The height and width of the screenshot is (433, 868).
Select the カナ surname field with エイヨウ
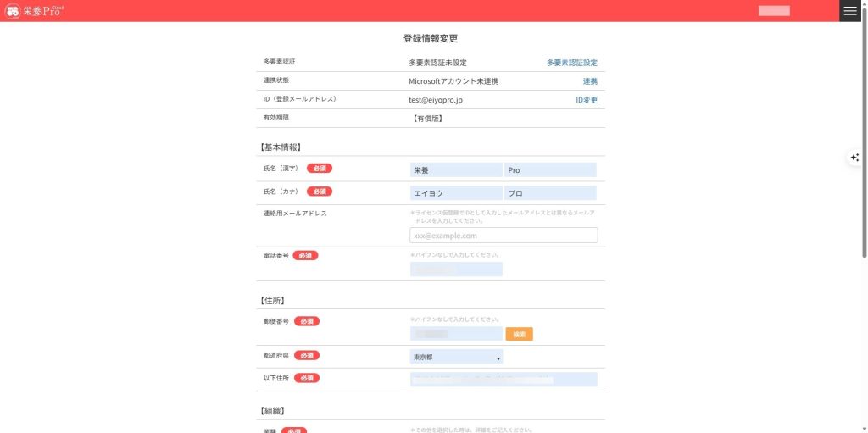click(x=455, y=193)
